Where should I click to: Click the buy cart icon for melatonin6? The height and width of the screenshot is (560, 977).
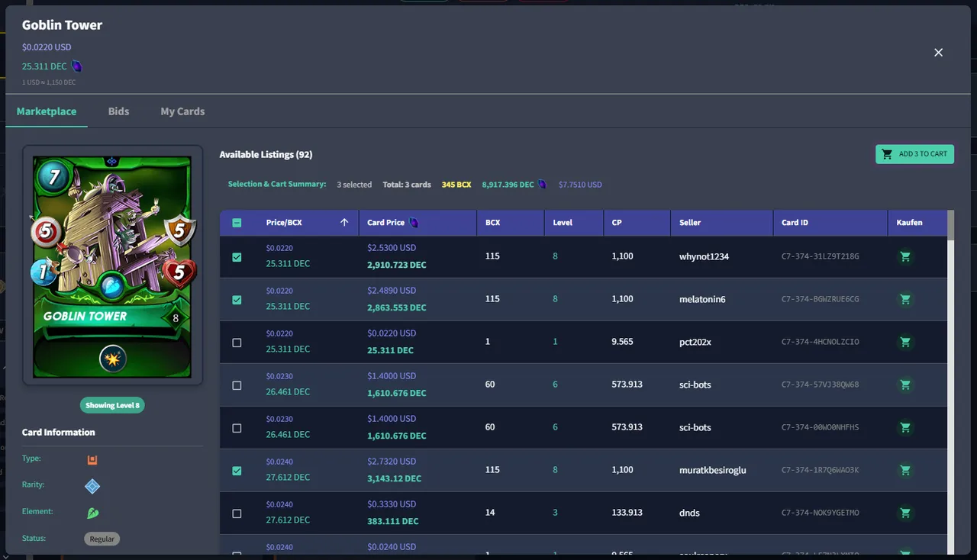click(x=905, y=300)
